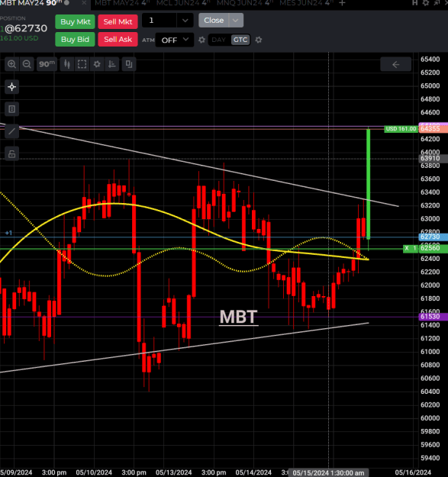The width and height of the screenshot is (448, 477).
Task: Expand the order quantity dropdown
Action: pyautogui.click(x=185, y=21)
